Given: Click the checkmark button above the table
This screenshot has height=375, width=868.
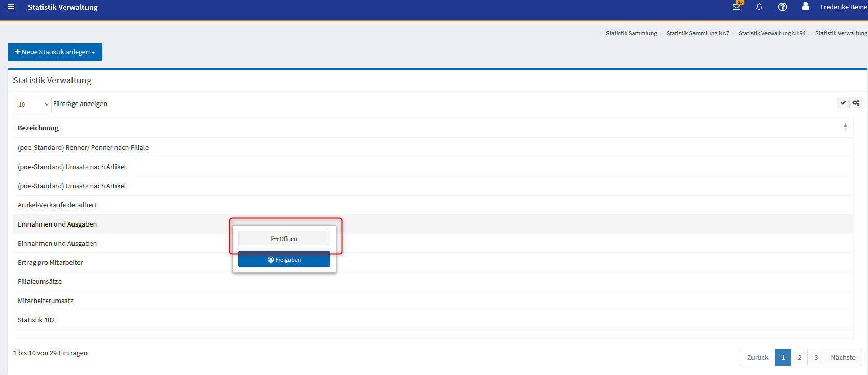Looking at the screenshot, I should pyautogui.click(x=843, y=103).
